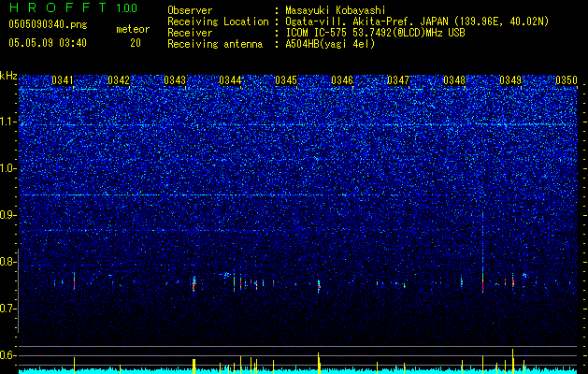Click the 0.6 kHz axis label
The width and height of the screenshot is (588, 374).
pyautogui.click(x=8, y=355)
